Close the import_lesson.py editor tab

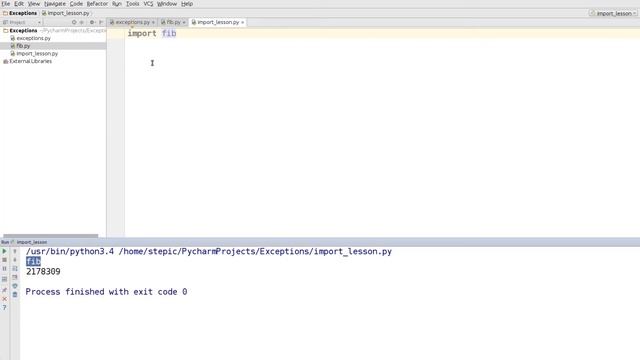click(242, 22)
